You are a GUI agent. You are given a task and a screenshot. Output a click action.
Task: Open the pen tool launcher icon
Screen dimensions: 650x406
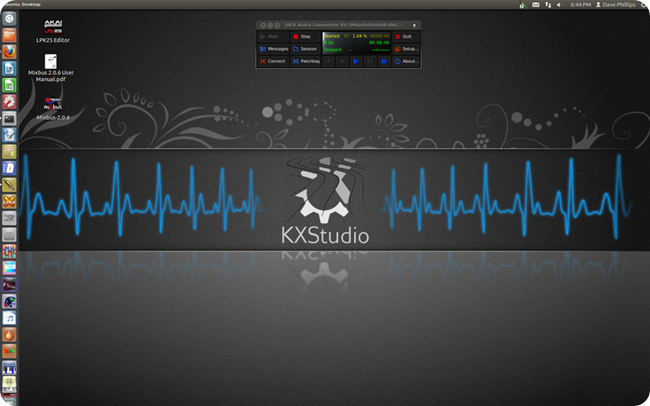point(9,185)
